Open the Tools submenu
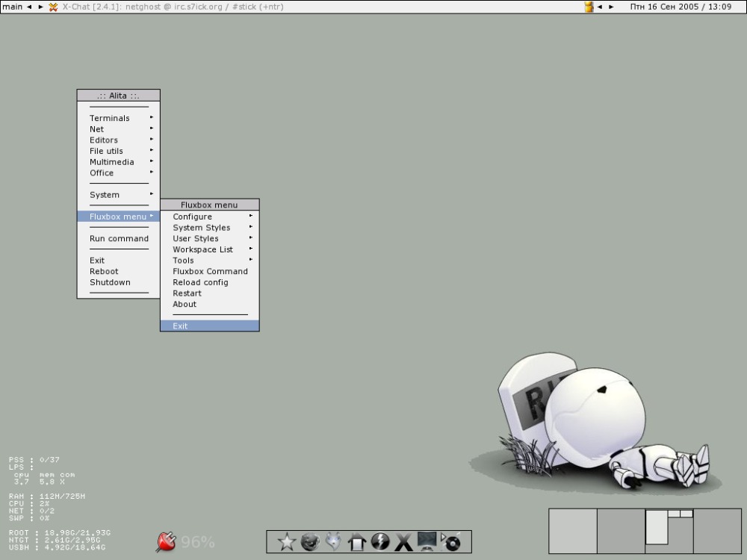This screenshot has width=747, height=560. click(210, 260)
